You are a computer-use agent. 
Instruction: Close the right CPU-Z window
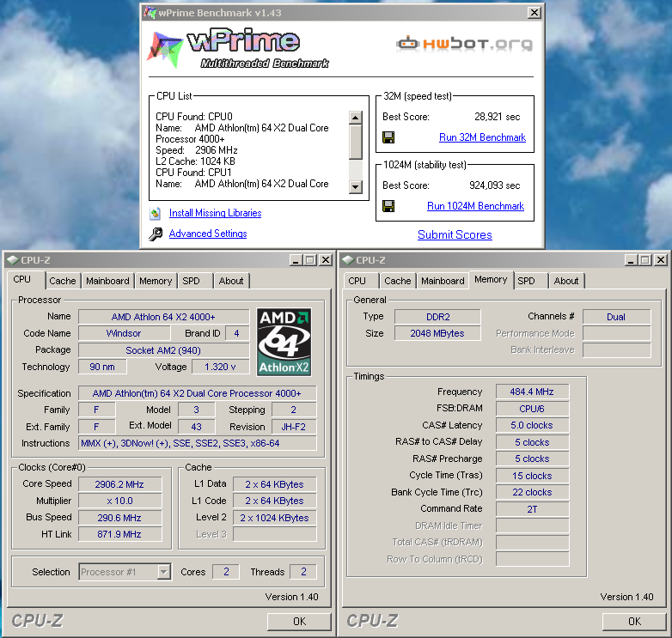pos(661,260)
